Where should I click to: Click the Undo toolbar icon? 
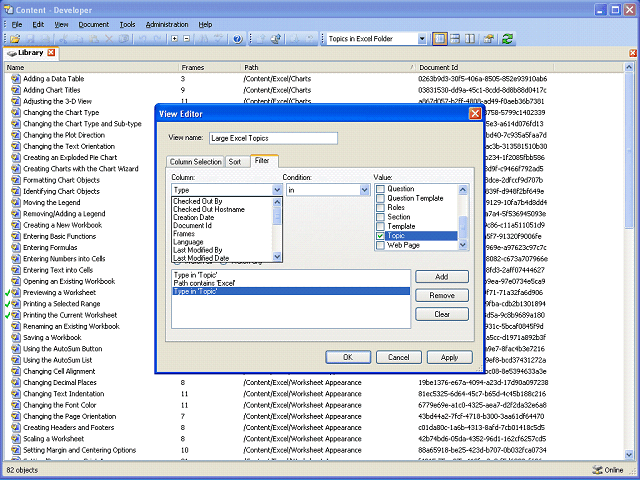142,39
